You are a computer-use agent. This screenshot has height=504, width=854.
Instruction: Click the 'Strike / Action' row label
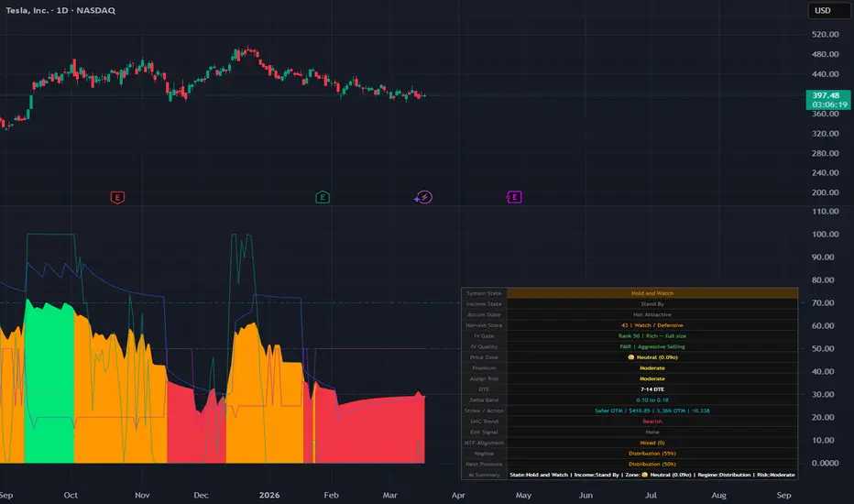(x=484, y=411)
